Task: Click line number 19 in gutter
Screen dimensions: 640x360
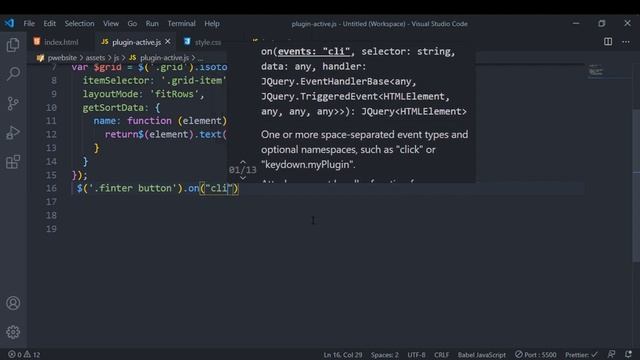Action: pyautogui.click(x=51, y=229)
